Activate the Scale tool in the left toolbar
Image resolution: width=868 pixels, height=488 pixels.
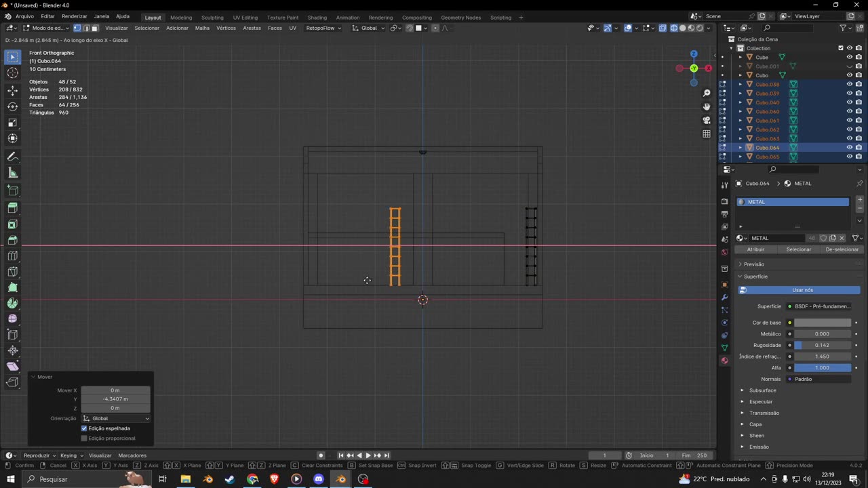pos(13,123)
